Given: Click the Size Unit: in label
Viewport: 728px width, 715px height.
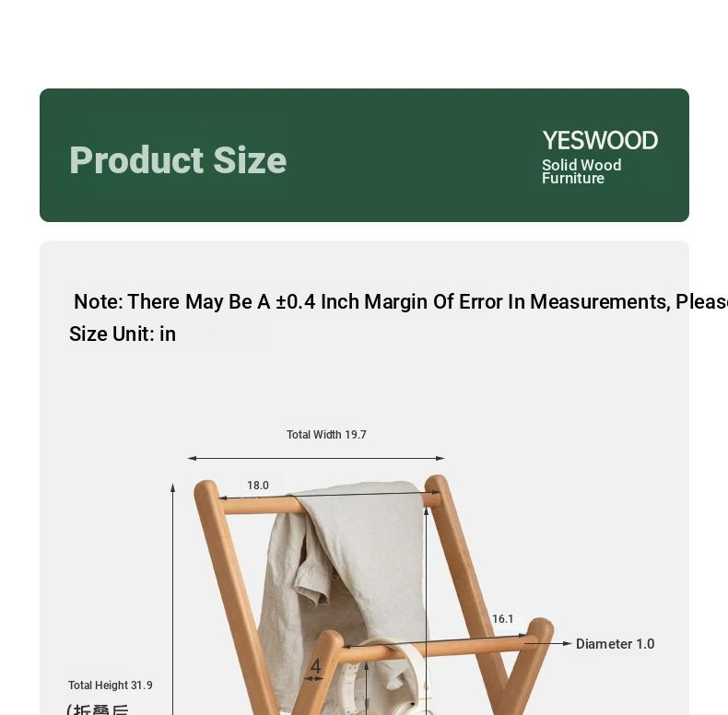Looking at the screenshot, I should coord(123,334).
